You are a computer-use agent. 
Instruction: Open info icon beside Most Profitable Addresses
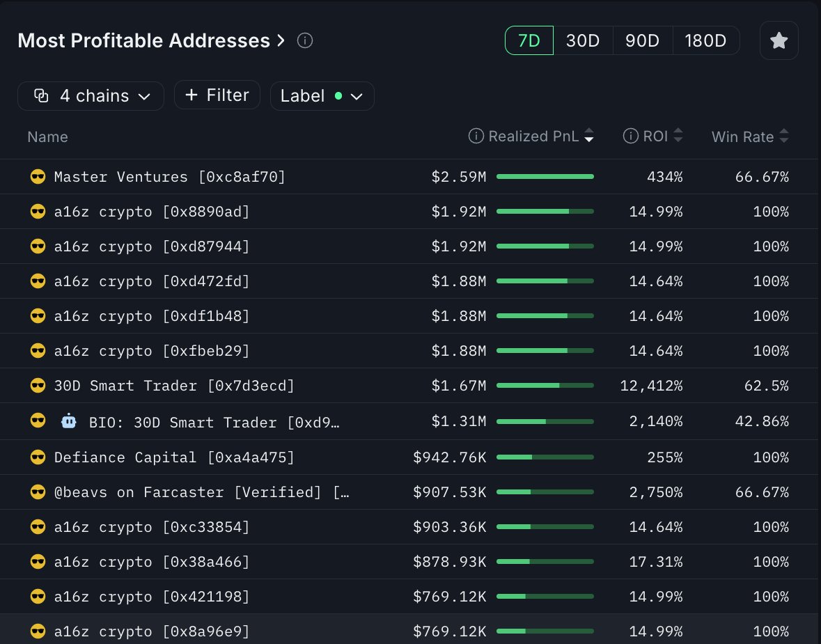point(305,40)
